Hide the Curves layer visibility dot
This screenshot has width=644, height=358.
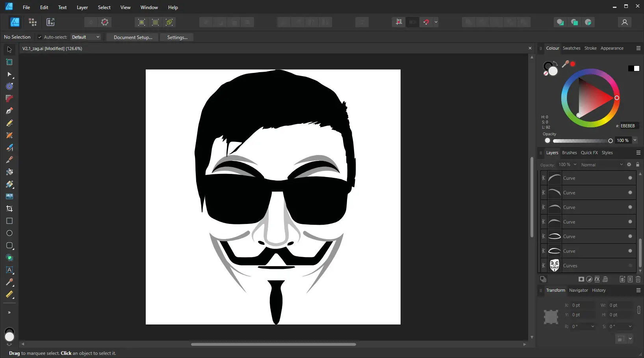pyautogui.click(x=630, y=266)
